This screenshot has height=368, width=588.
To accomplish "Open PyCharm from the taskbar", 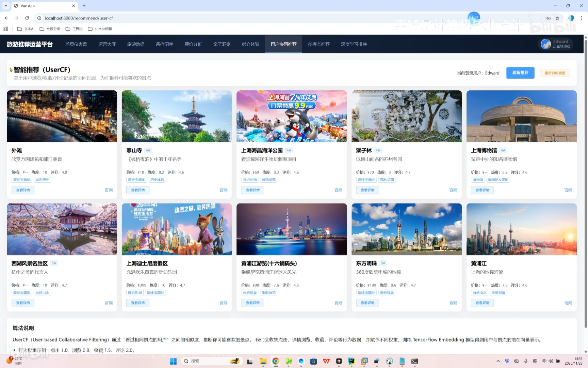I will point(352,361).
